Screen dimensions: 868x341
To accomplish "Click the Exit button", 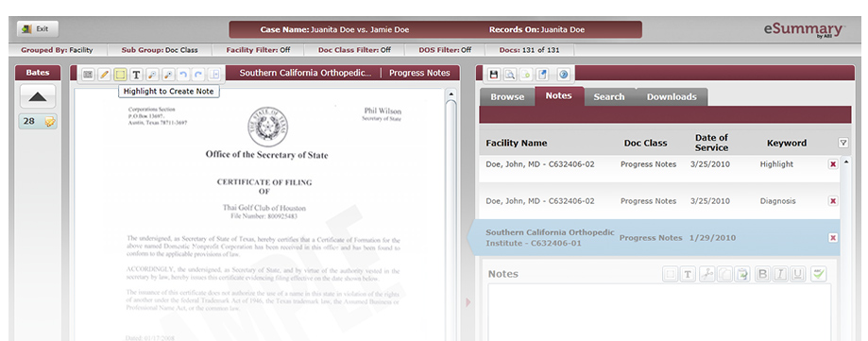I will coord(37,28).
